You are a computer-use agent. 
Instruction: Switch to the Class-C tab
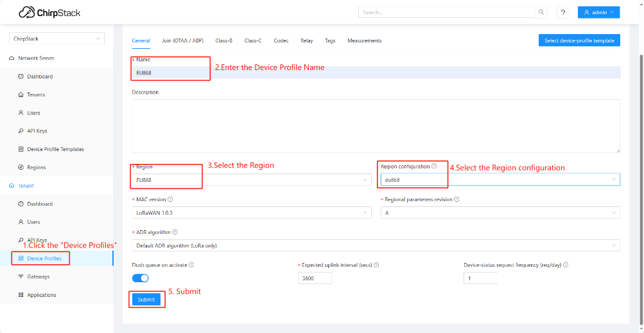(x=253, y=40)
